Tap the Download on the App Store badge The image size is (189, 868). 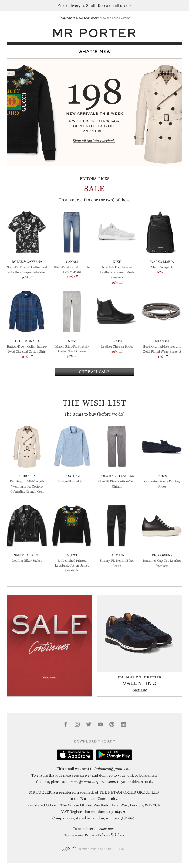[x=75, y=754]
